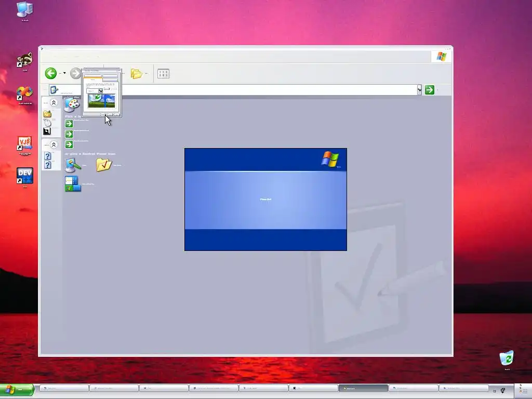
Task: Click the theme preview thumbnail in small dialog
Action: [x=101, y=101]
